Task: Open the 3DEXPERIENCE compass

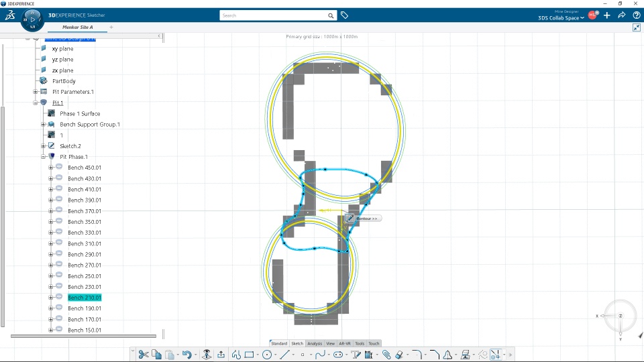Action: (x=32, y=19)
